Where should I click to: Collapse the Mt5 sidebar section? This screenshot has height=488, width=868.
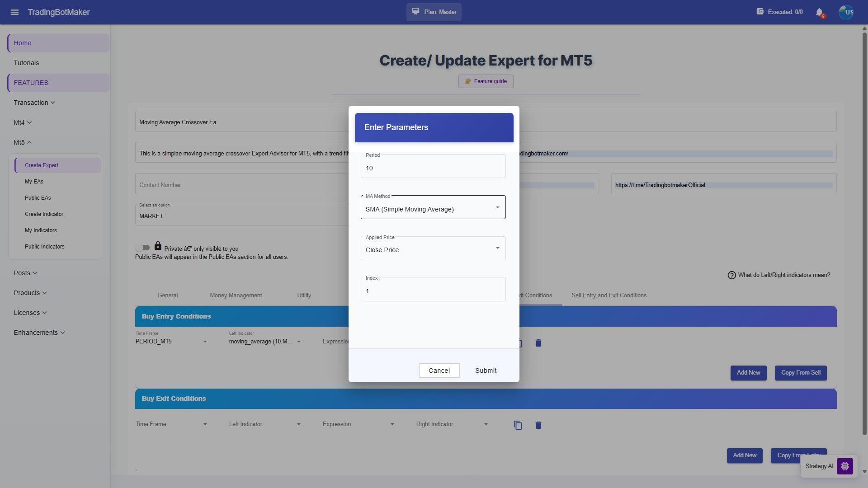[23, 142]
